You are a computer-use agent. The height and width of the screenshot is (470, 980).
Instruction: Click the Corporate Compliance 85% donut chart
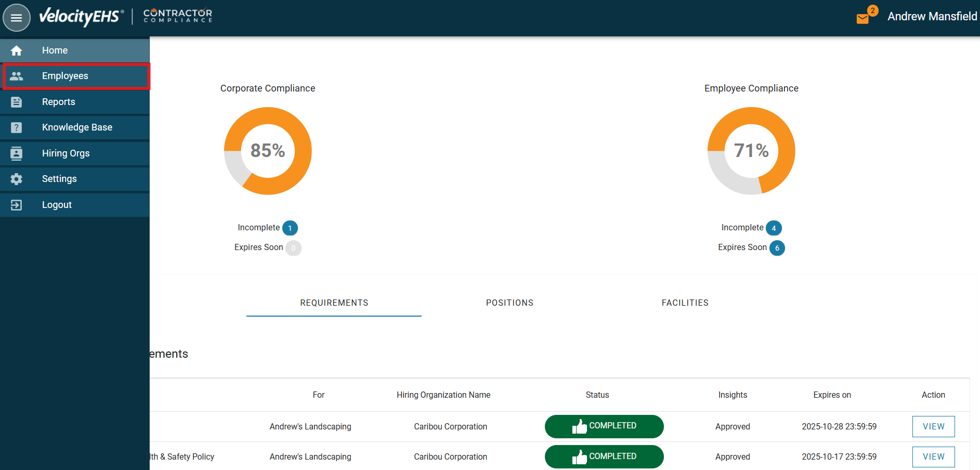tap(268, 151)
